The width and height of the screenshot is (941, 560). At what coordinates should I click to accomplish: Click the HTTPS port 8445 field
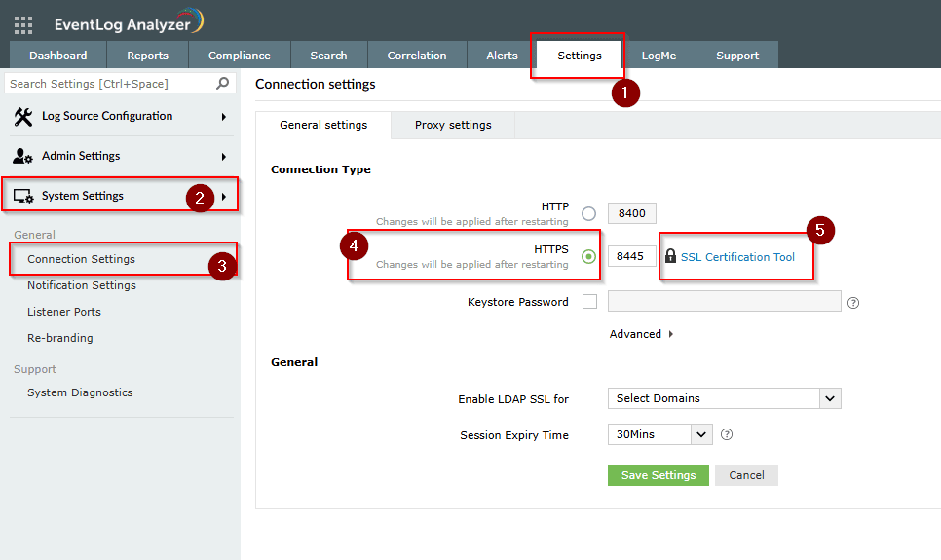[x=631, y=257]
